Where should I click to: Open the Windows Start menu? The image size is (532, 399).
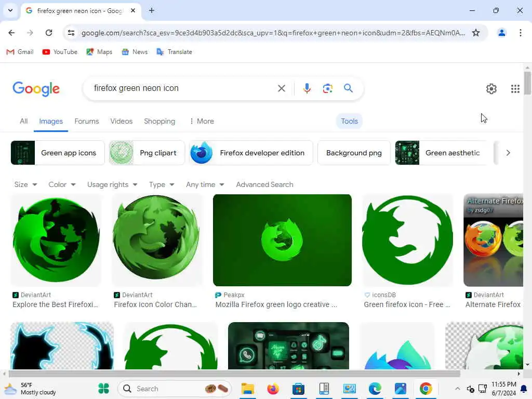point(103,389)
